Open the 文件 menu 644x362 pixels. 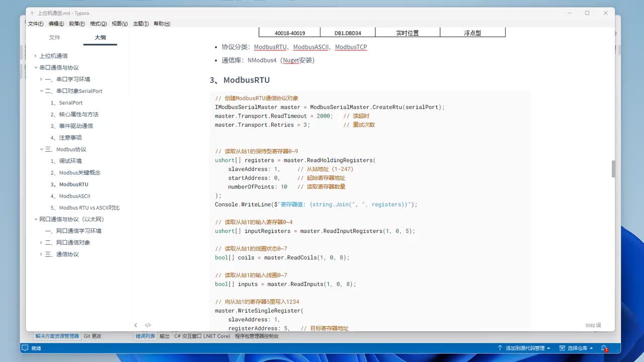36,24
